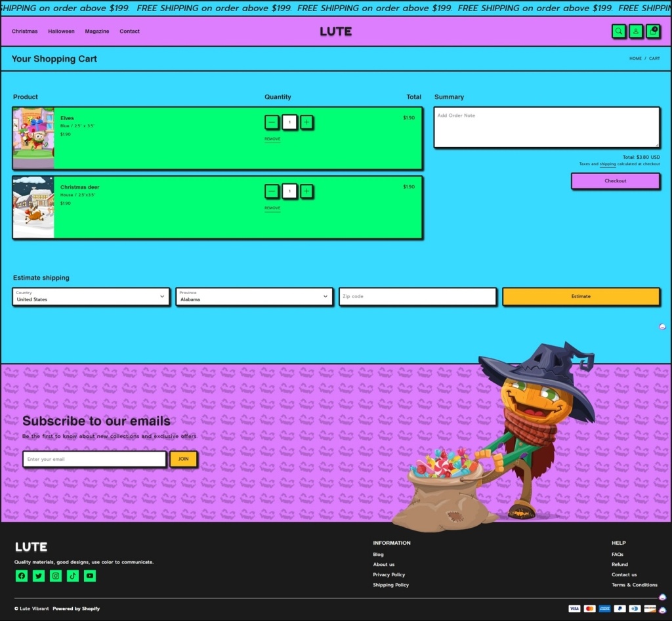Increase quantity of Elves item
Screen dimensions: 672x621
pos(306,122)
